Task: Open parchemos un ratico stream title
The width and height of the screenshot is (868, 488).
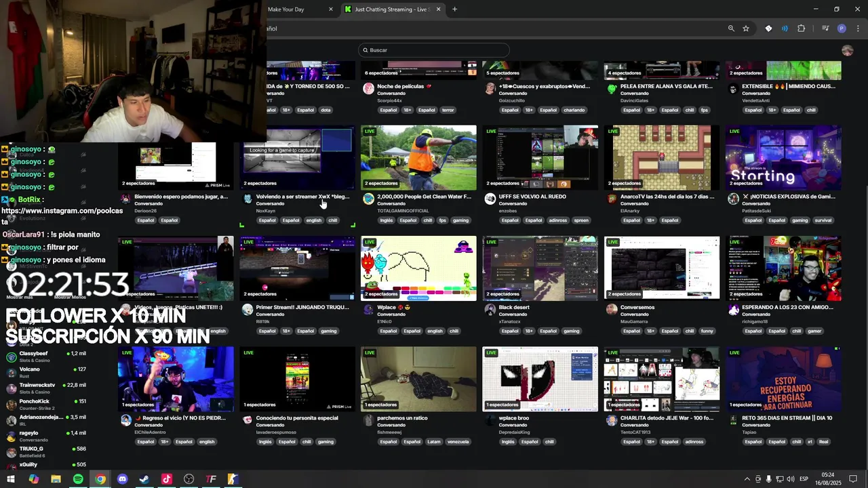Action: coord(402,418)
